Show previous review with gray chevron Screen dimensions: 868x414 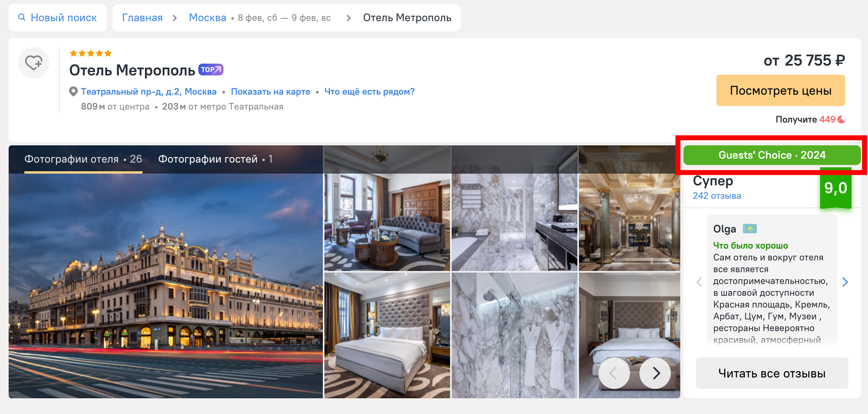[699, 282]
